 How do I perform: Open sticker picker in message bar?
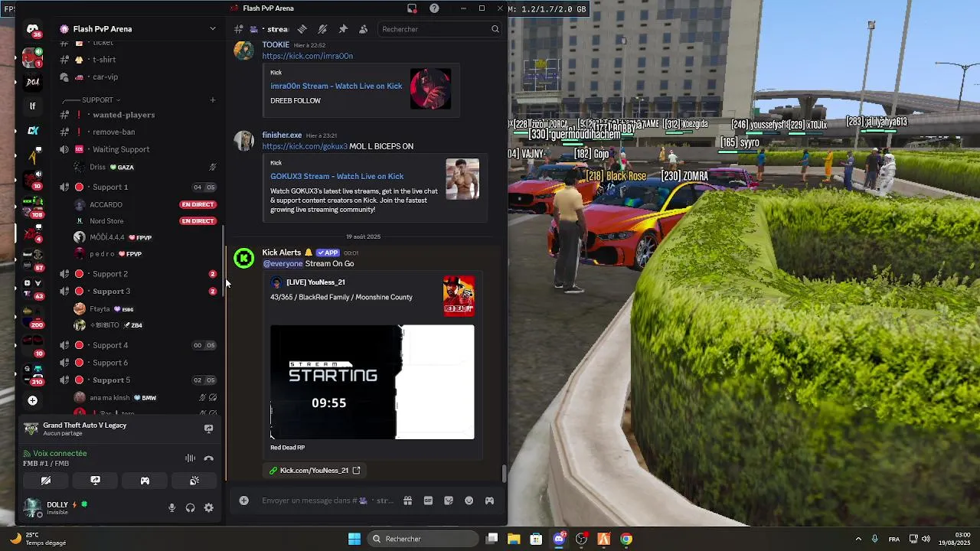(449, 500)
